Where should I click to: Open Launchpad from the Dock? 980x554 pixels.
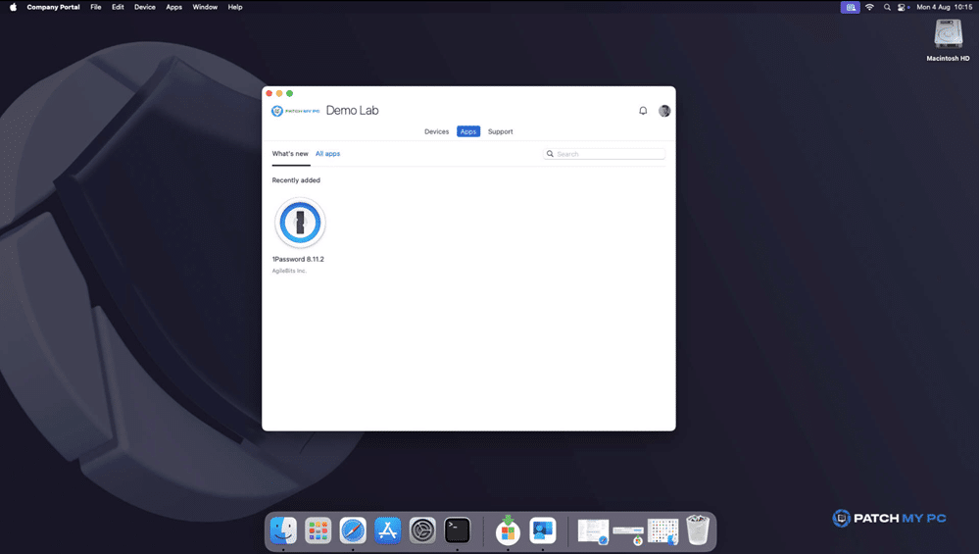[318, 530]
